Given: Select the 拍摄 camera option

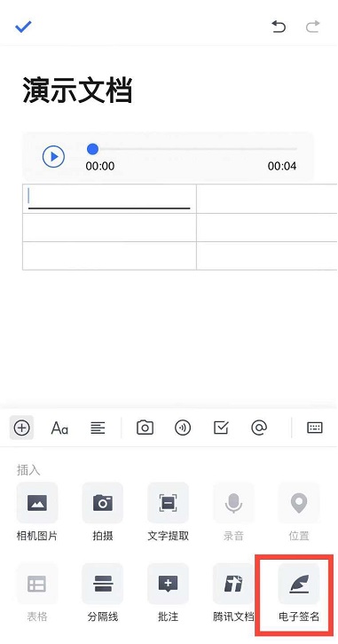Looking at the screenshot, I should point(103,512).
